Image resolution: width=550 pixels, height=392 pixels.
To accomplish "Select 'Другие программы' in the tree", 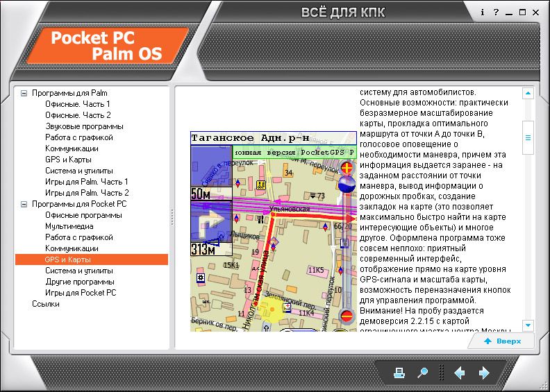I will [80, 282].
